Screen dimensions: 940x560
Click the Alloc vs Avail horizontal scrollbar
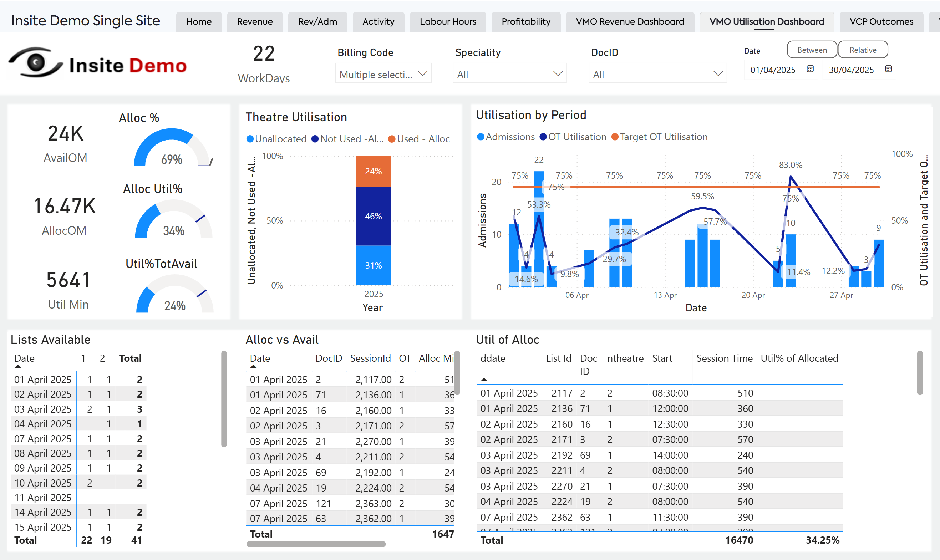316,544
